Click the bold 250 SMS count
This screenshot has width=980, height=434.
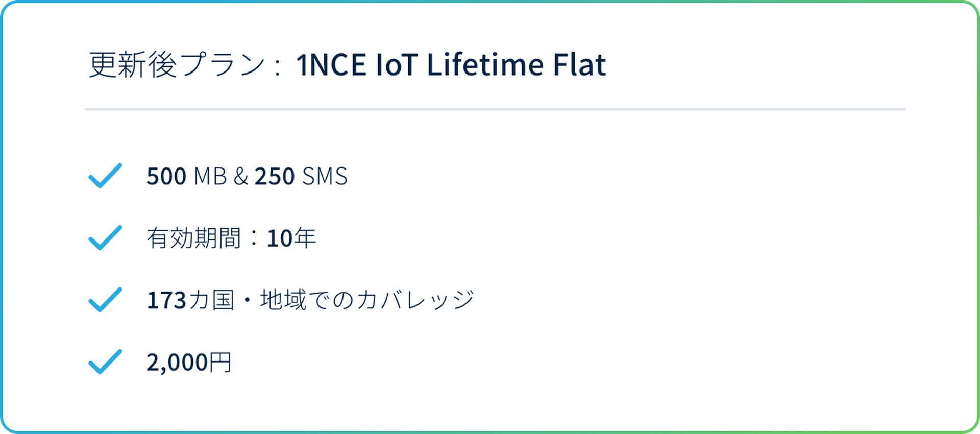click(x=275, y=176)
